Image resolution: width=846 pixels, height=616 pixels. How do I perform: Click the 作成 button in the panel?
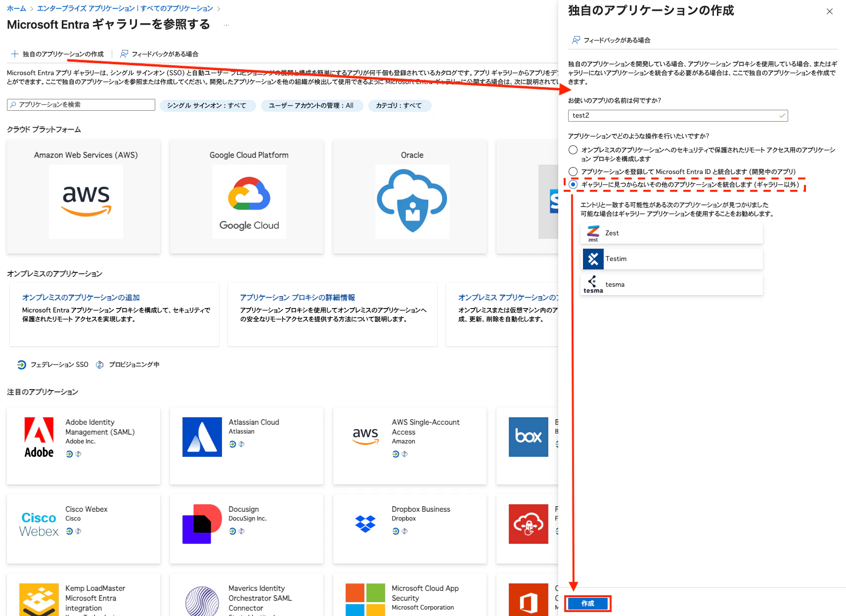pyautogui.click(x=587, y=603)
